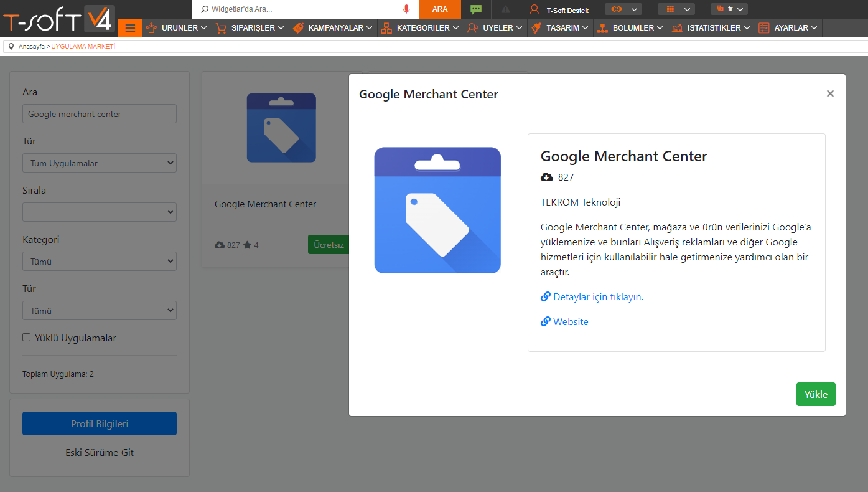Click the T-Soft Destek user icon

pos(534,9)
